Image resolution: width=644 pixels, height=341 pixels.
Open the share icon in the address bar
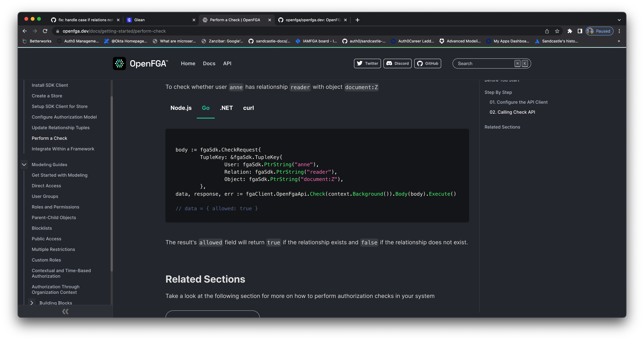pos(547,31)
